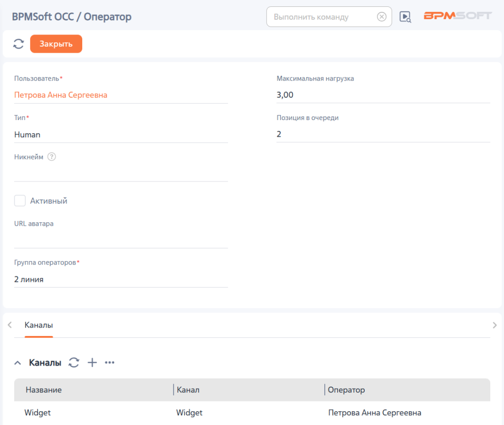Add a new channel with plus icon
The image size is (504, 425).
pyautogui.click(x=92, y=363)
